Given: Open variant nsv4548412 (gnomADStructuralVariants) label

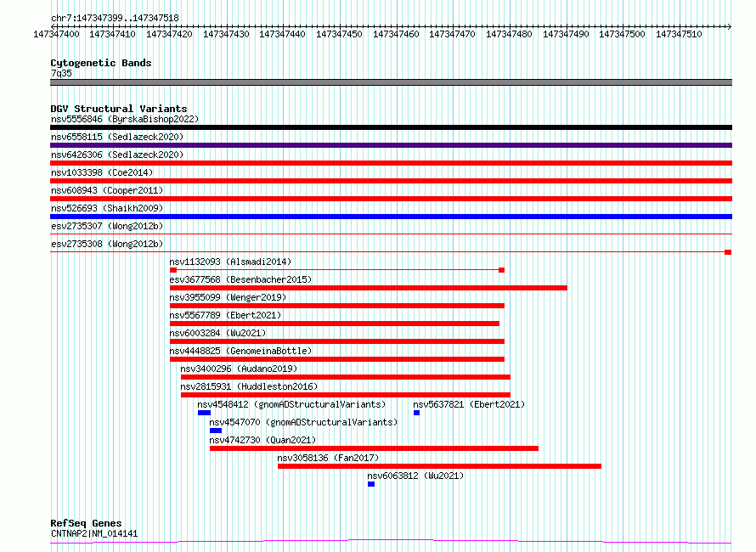Looking at the screenshot, I should [291, 404].
